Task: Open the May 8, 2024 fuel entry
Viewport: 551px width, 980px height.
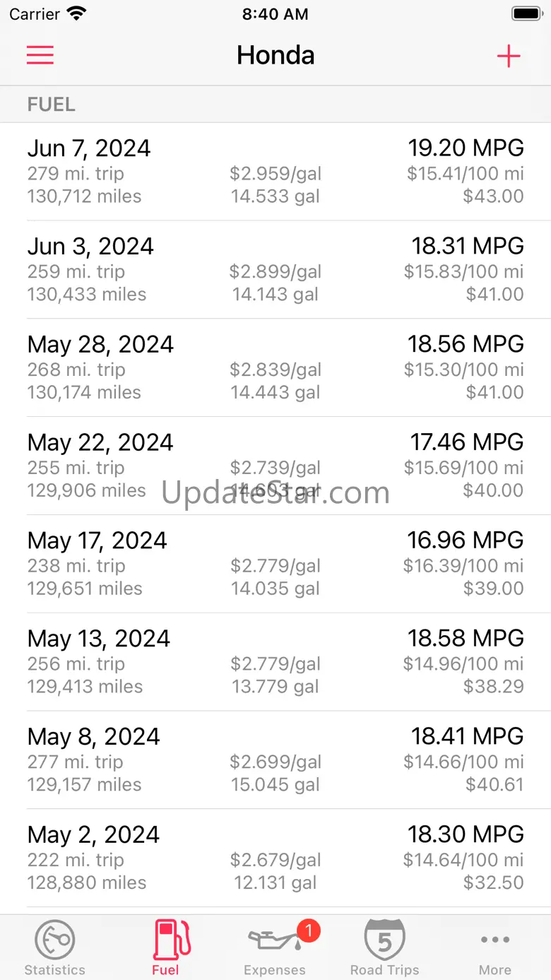Action: [275, 761]
